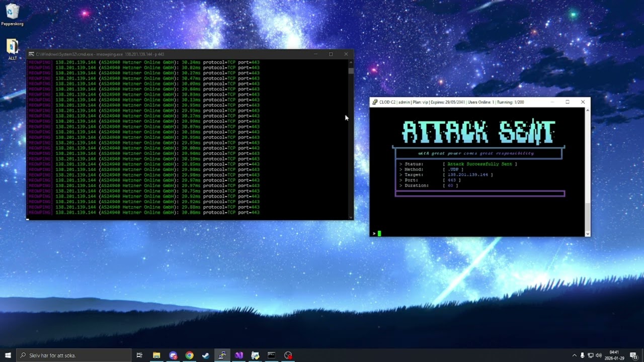Open Visual Studio from the taskbar

[x=238, y=355]
